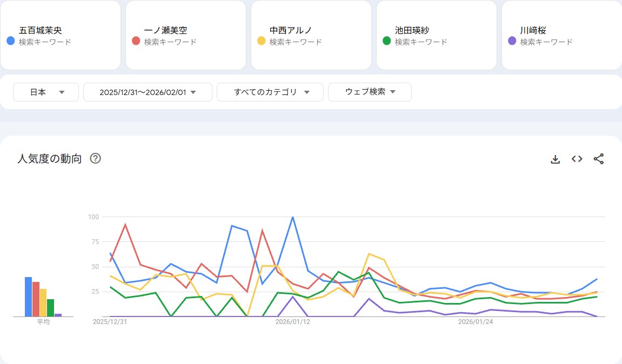Select the 中西アルノ search term
The image size is (622, 364).
[291, 30]
